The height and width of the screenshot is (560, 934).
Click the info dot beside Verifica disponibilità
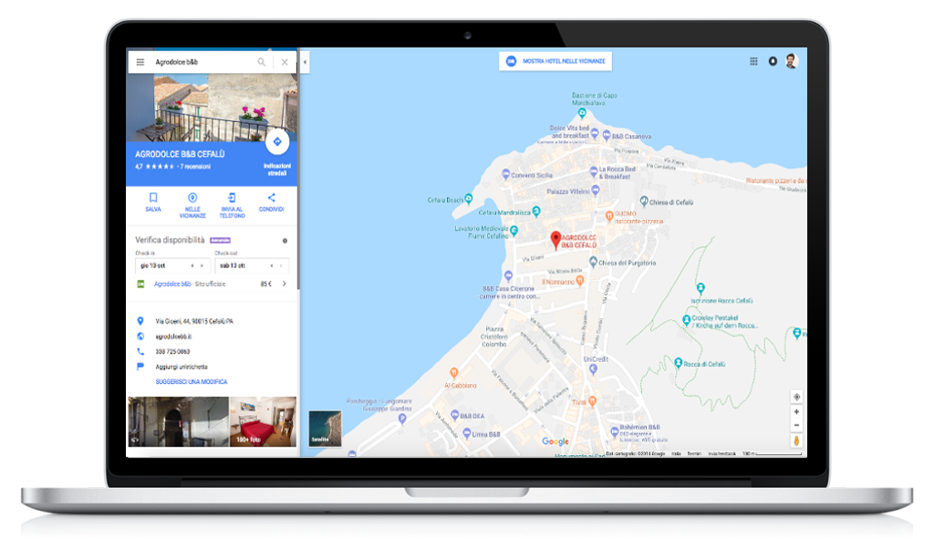click(285, 241)
